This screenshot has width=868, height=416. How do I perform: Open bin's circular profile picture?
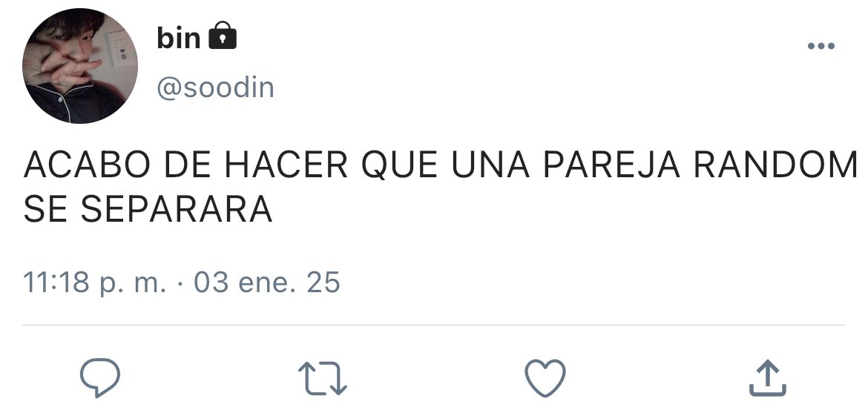click(79, 66)
